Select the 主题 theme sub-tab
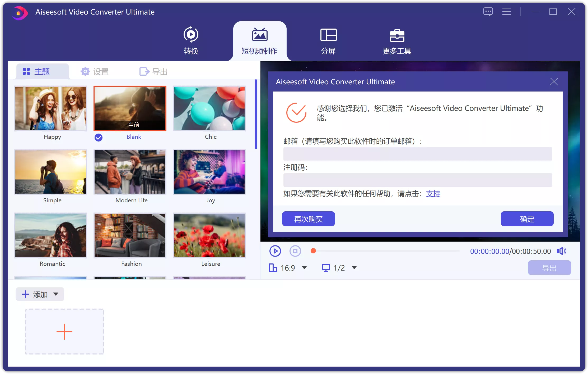 pyautogui.click(x=43, y=71)
